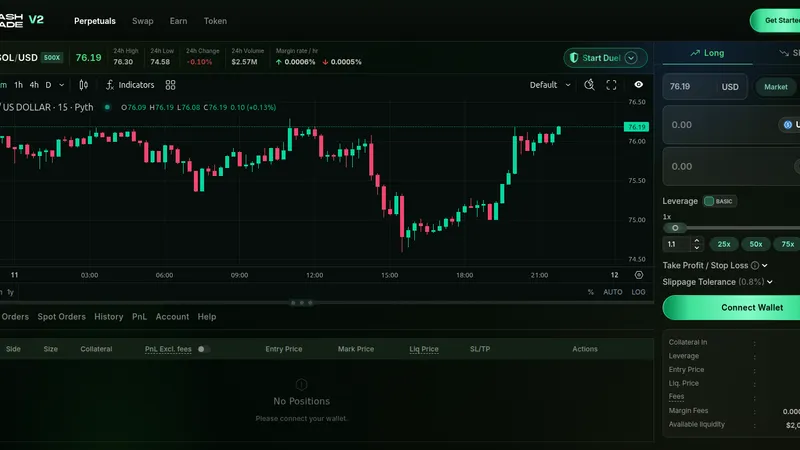The height and width of the screenshot is (450, 800).
Task: Click the info icon beside Take Profit
Action: point(755,265)
